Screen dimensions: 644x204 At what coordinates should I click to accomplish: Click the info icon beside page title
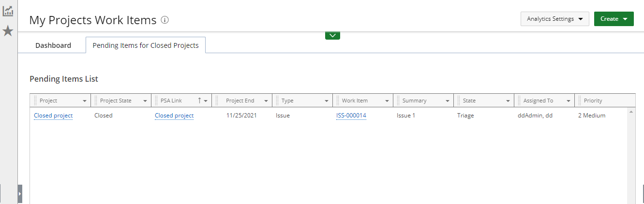pos(165,20)
